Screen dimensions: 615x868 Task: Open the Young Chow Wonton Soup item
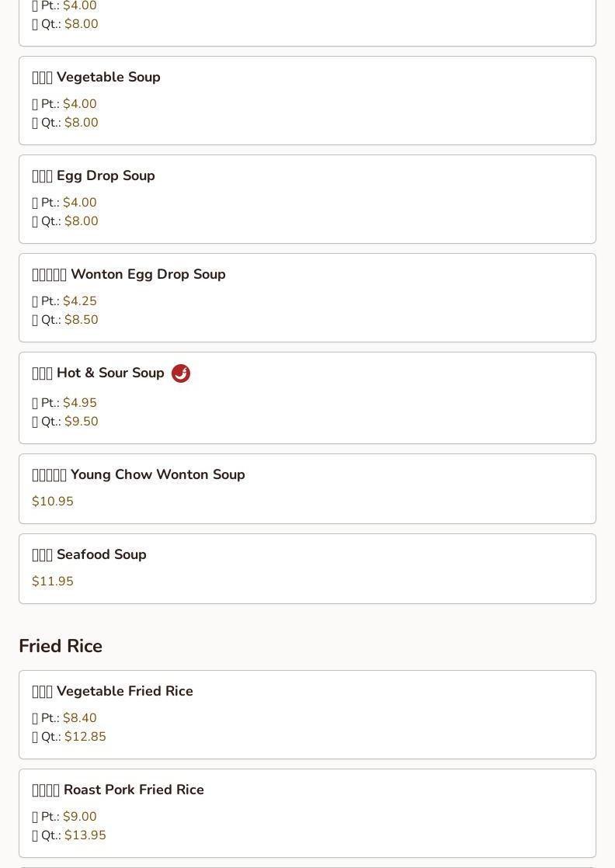click(138, 474)
